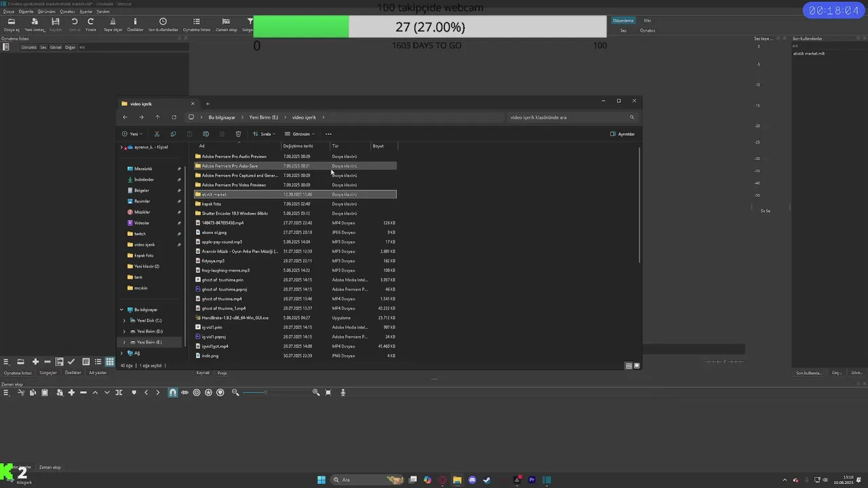The image size is (868, 488).
Task: Switch playlist to detailed list view
Action: 86,362
